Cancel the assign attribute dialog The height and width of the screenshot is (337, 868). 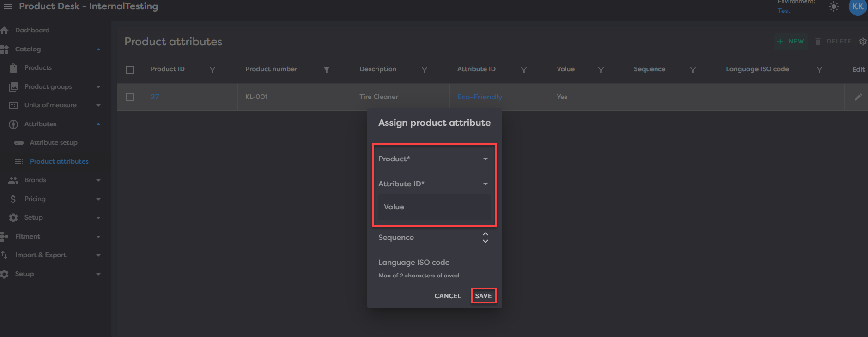coord(447,296)
